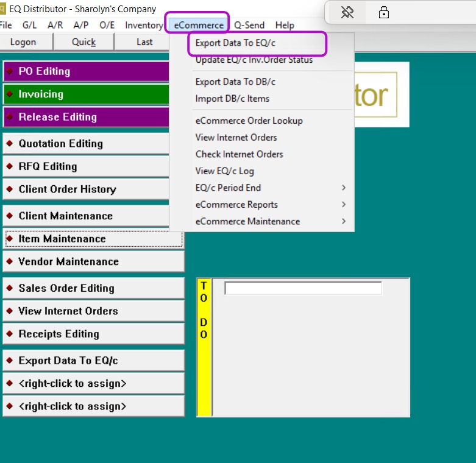Open the Q-Send menu

pyautogui.click(x=249, y=25)
